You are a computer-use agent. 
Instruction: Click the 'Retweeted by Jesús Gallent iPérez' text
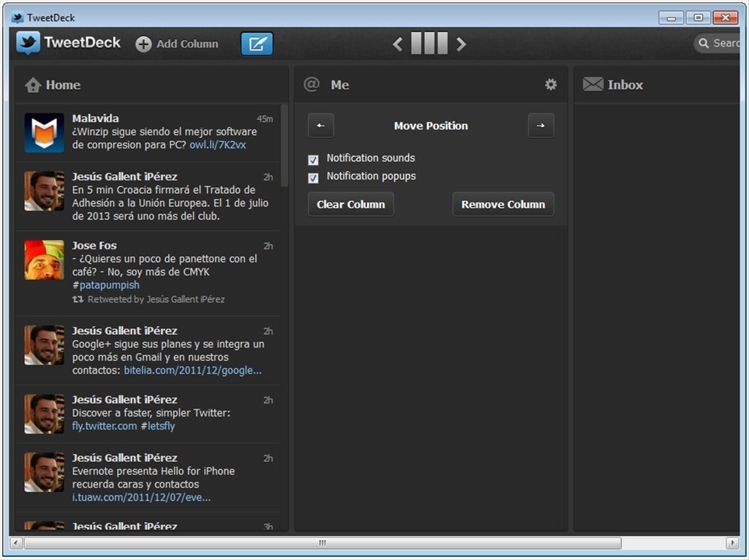(x=157, y=299)
